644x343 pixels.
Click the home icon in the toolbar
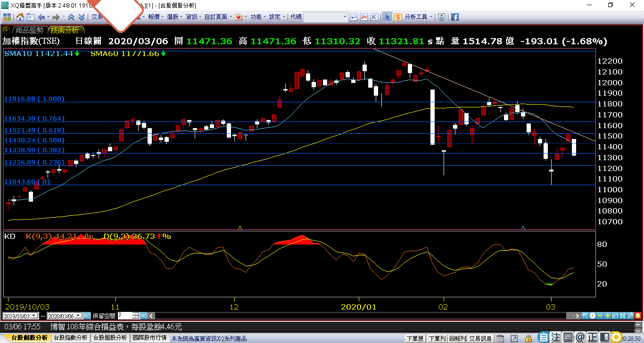tap(20, 17)
